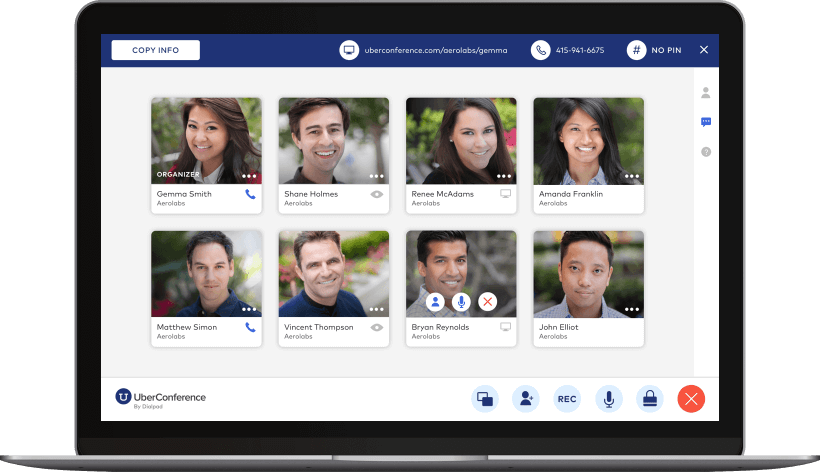This screenshot has width=820, height=472.
Task: Open more options on Shane Holmes card
Action: tap(377, 176)
